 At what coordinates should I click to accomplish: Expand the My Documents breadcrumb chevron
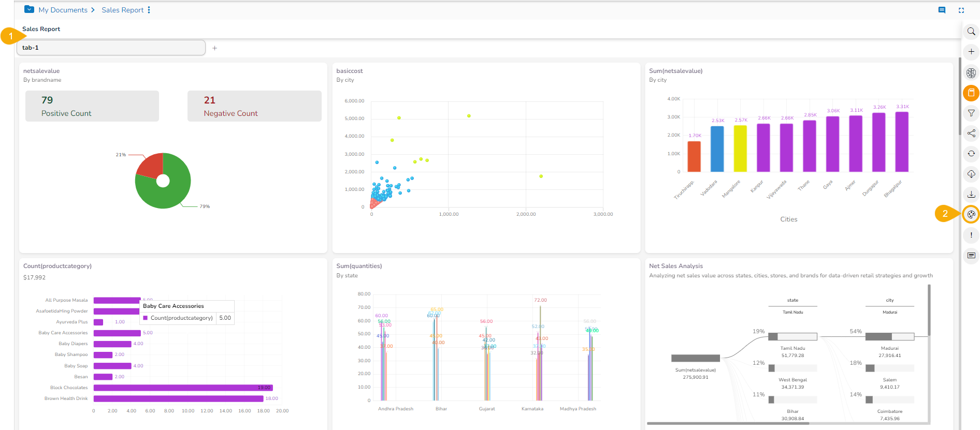pyautogui.click(x=93, y=10)
